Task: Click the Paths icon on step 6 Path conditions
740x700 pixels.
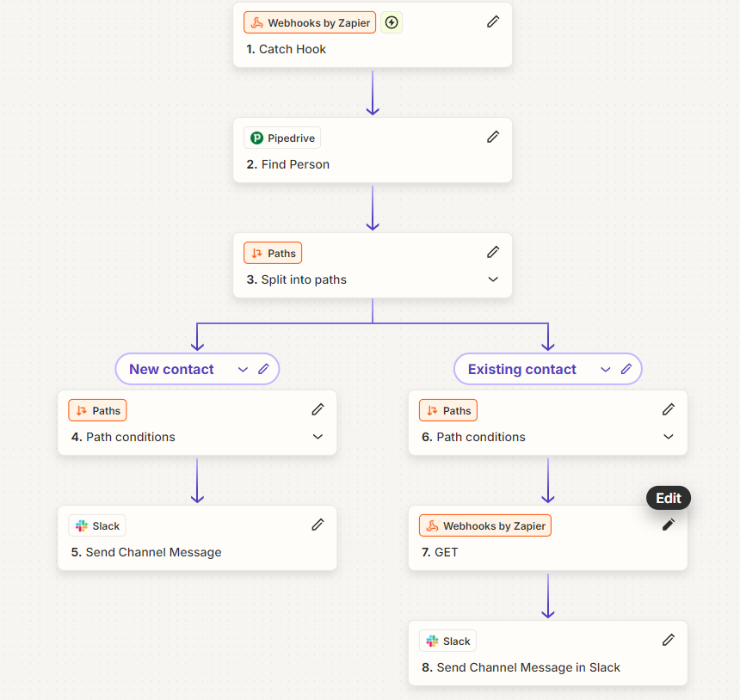Action: (x=431, y=410)
